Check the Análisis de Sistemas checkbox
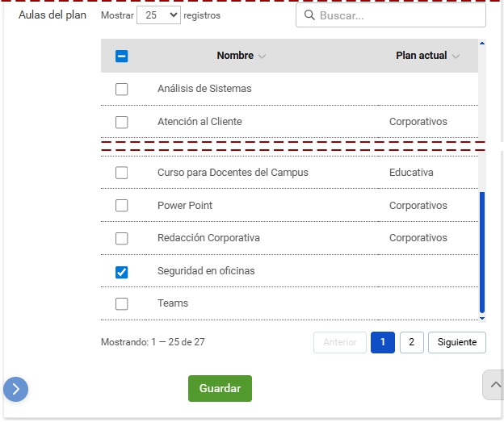 tap(122, 89)
